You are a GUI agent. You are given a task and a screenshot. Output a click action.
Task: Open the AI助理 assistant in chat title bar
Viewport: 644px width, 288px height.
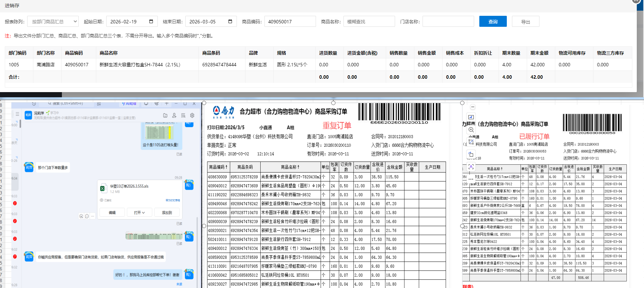click(x=129, y=103)
